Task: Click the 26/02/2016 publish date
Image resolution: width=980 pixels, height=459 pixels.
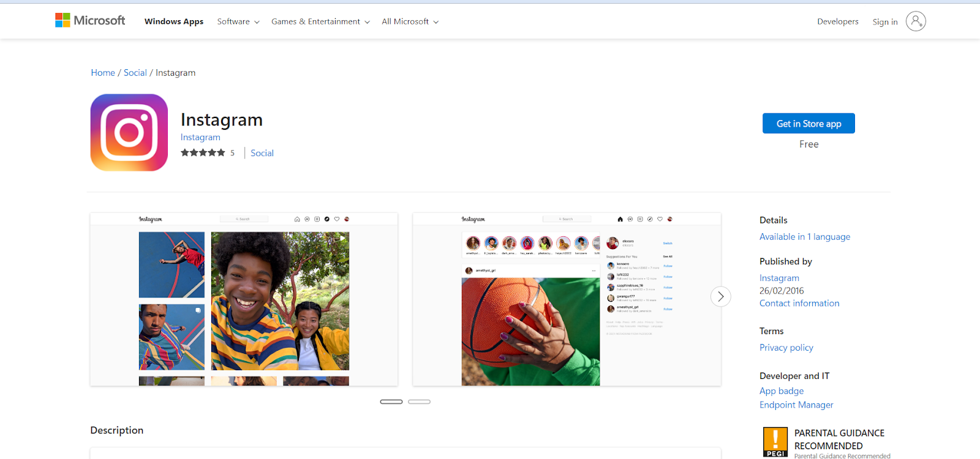Action: [782, 291]
